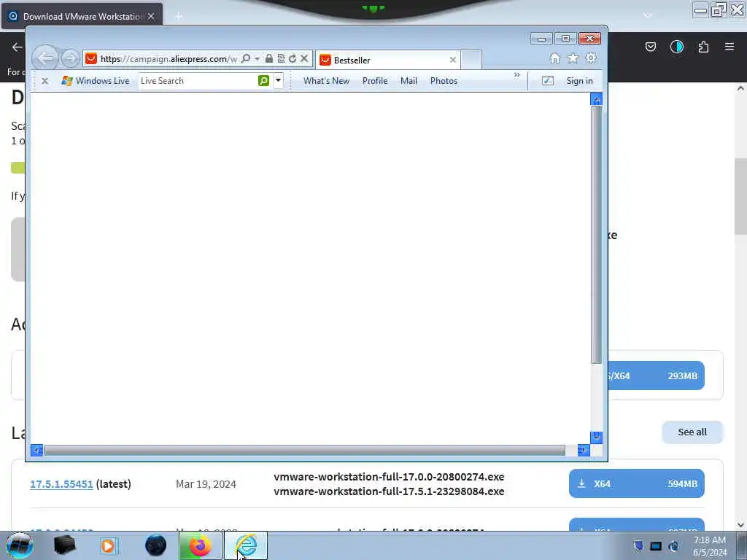747x560 pixels.
Task: Close the Download VMware Workstation Firefox tab
Action: click(x=151, y=16)
